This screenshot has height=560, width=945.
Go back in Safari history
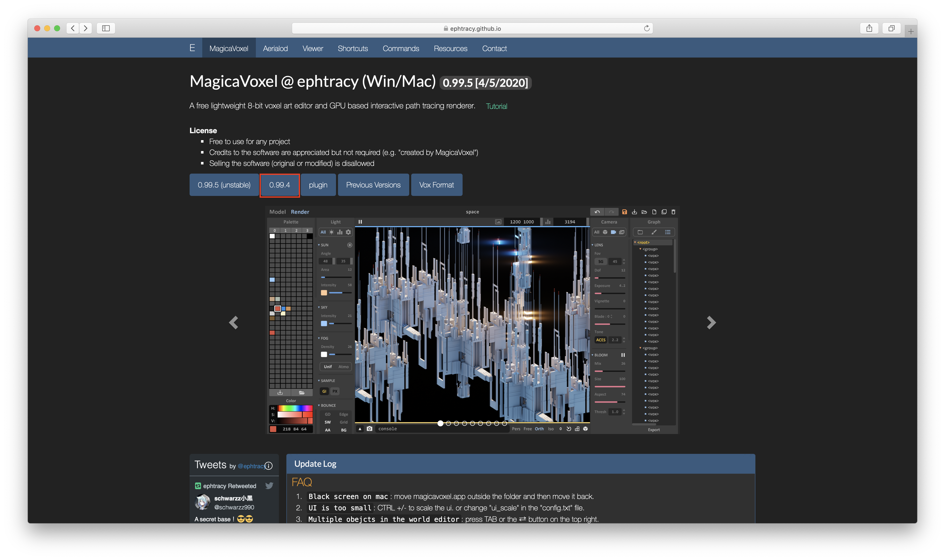(73, 28)
